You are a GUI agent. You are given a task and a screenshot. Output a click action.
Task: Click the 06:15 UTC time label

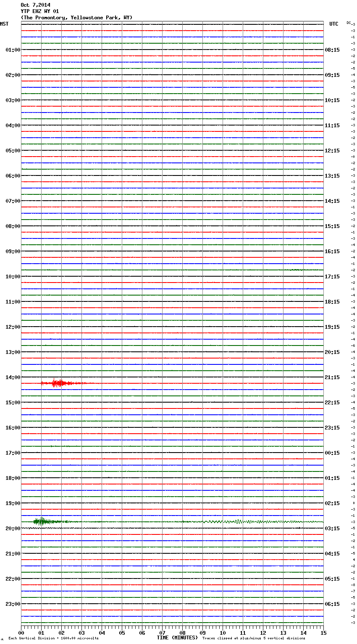click(x=332, y=604)
